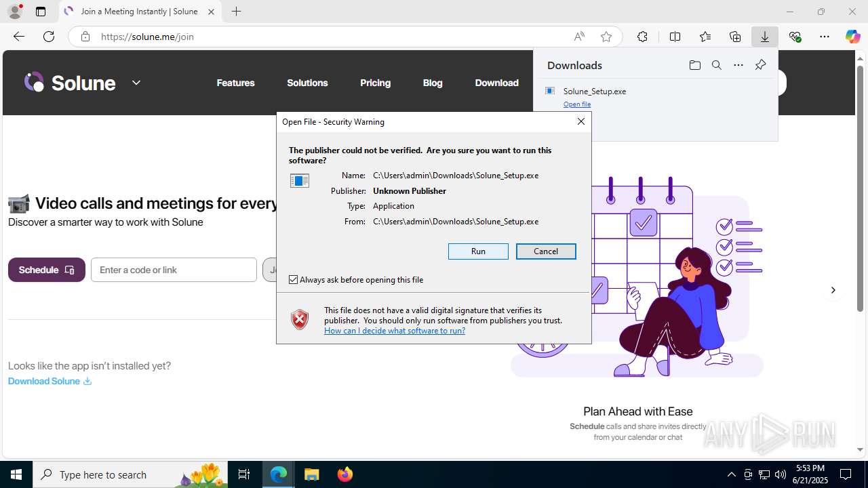Screen dimensions: 868x488
Task: Click the address bar URL solune.me/join
Action: 147,37
